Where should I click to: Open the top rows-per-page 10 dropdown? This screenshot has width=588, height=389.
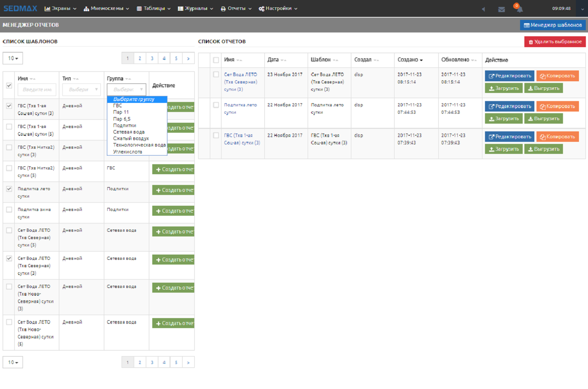point(13,58)
